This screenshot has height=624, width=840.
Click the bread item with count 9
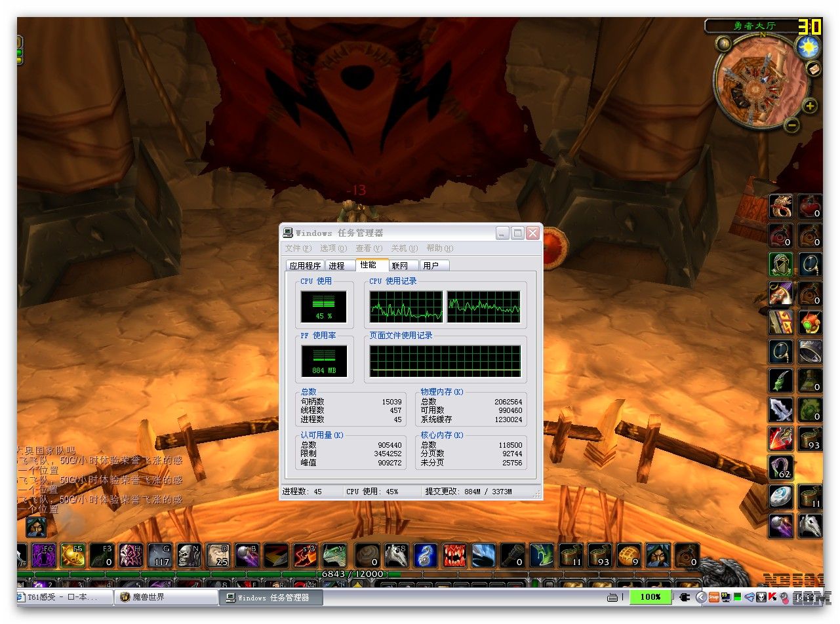click(x=629, y=555)
